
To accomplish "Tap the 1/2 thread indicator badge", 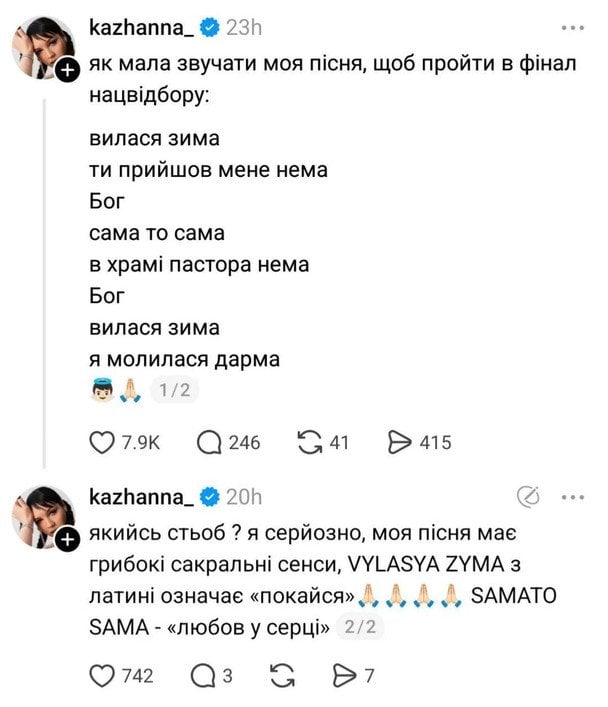I will click(x=174, y=391).
